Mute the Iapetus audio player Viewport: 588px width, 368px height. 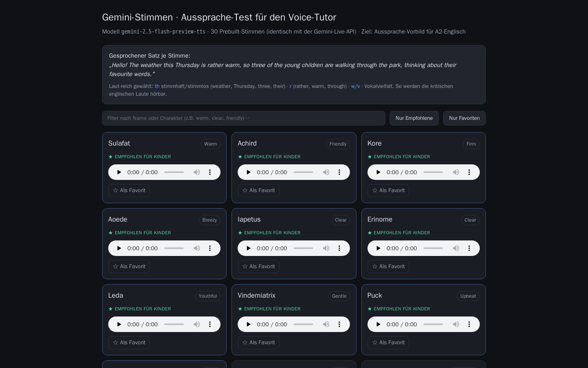[x=326, y=248]
